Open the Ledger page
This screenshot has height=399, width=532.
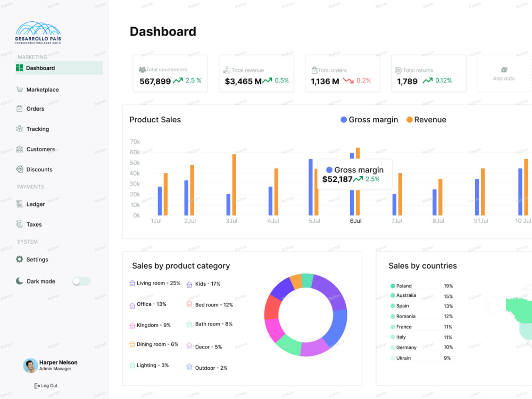[x=30, y=204]
